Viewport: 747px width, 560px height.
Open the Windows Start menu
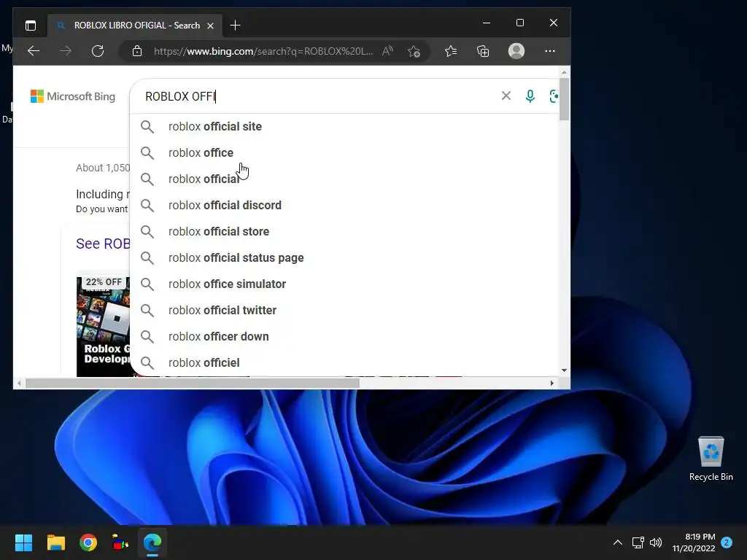[23, 542]
